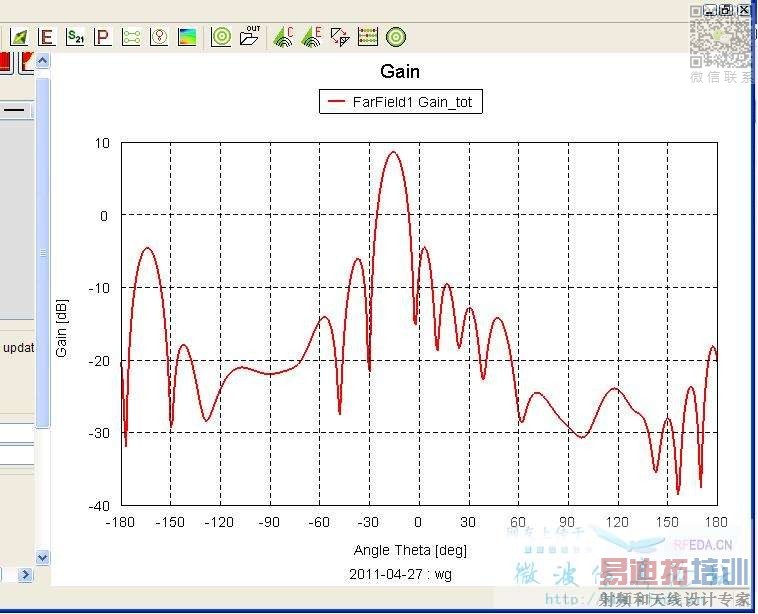Click the left panel vertical scrollbar thumb
Screen dimensions: 758x614
click(43, 253)
